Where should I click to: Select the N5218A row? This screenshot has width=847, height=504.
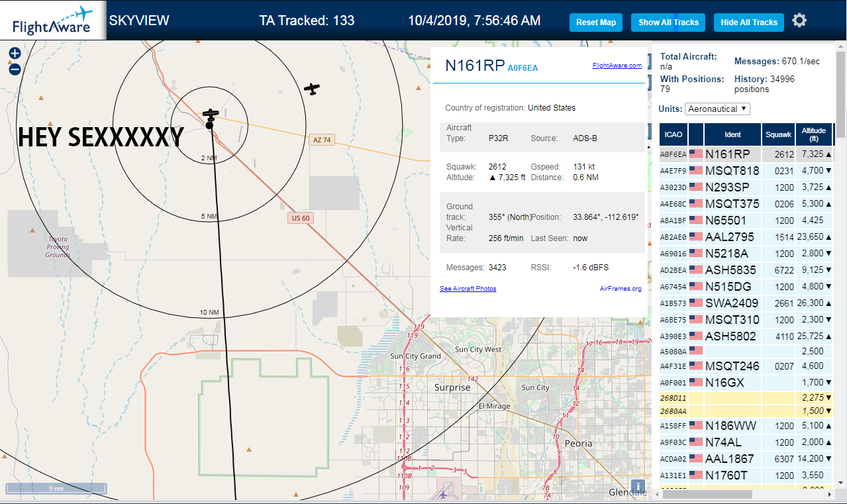click(x=746, y=254)
